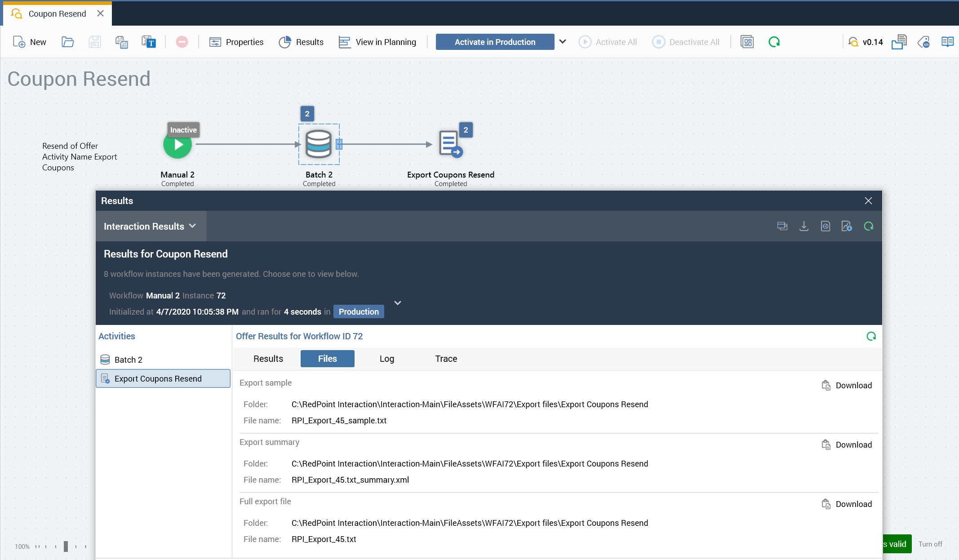Turn off the validation indicator

point(930,544)
